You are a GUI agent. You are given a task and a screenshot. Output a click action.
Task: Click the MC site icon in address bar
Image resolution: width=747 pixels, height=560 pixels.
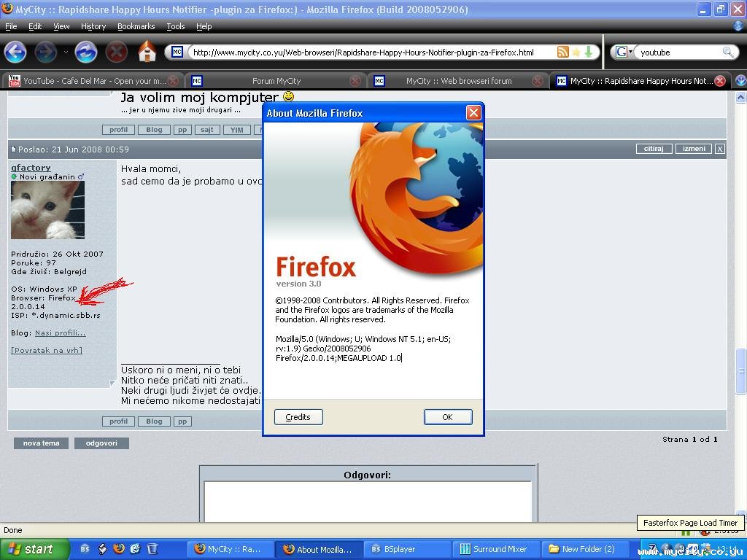coord(177,52)
